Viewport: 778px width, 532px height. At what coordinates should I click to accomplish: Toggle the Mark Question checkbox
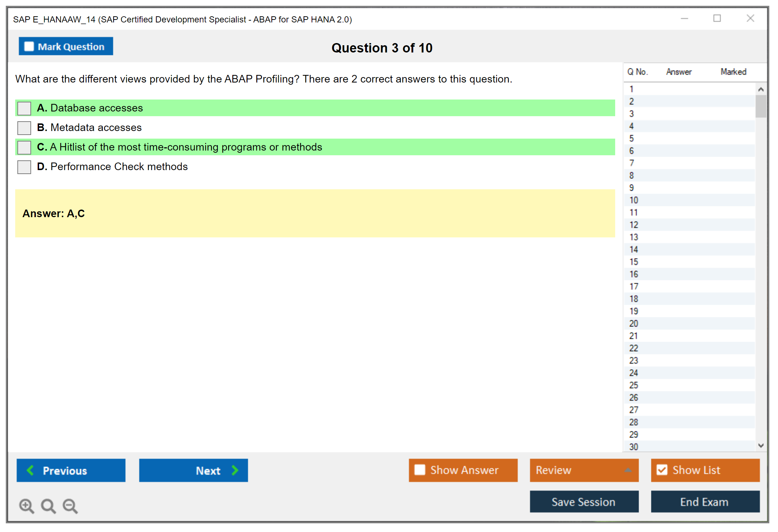point(29,46)
